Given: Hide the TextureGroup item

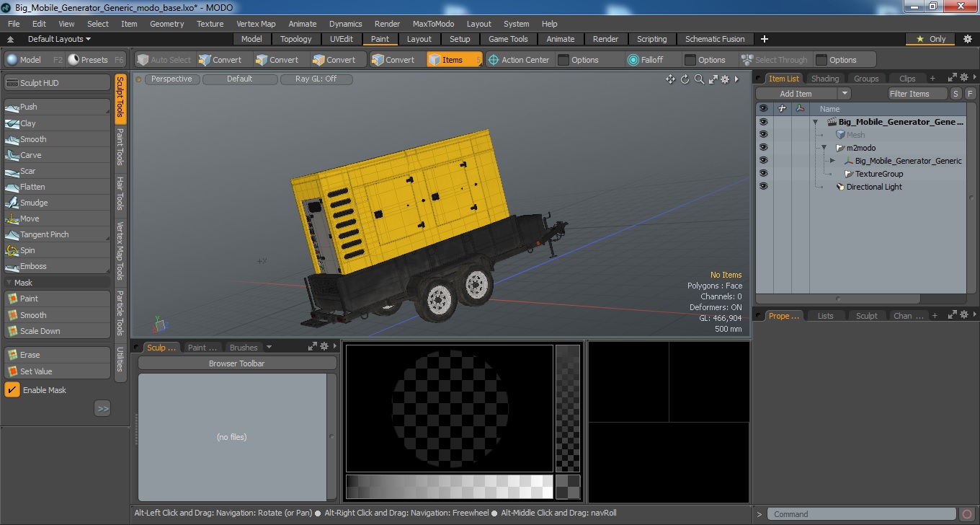Looking at the screenshot, I should point(763,174).
